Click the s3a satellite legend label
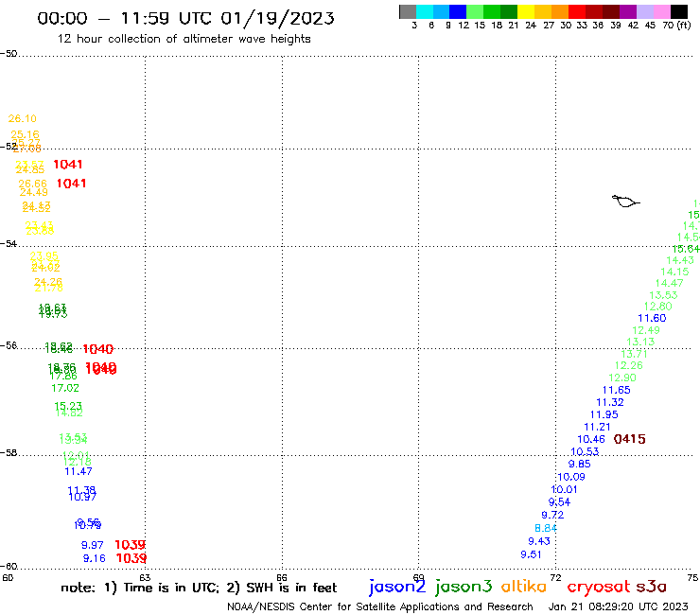The width and height of the screenshot is (700, 615). (652, 587)
